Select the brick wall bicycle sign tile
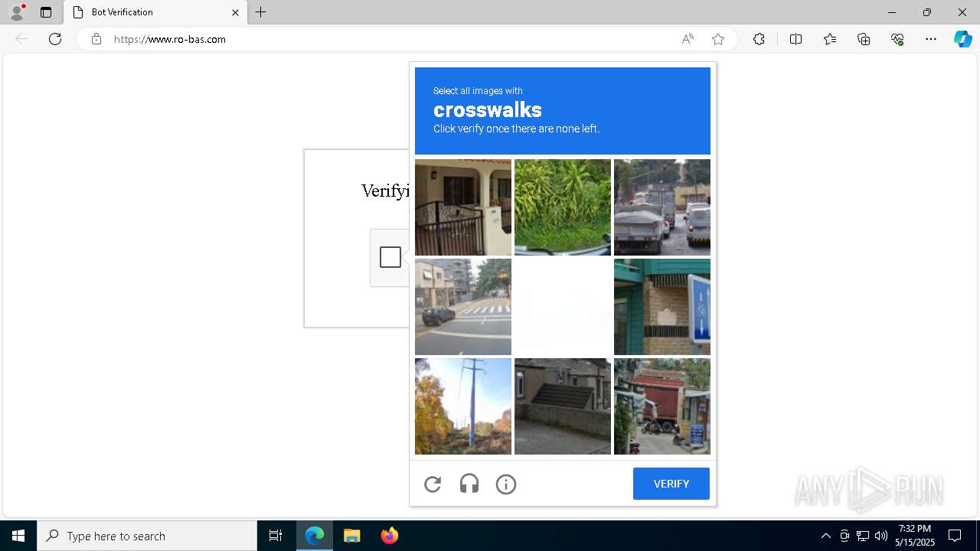The height and width of the screenshot is (551, 980). (662, 307)
